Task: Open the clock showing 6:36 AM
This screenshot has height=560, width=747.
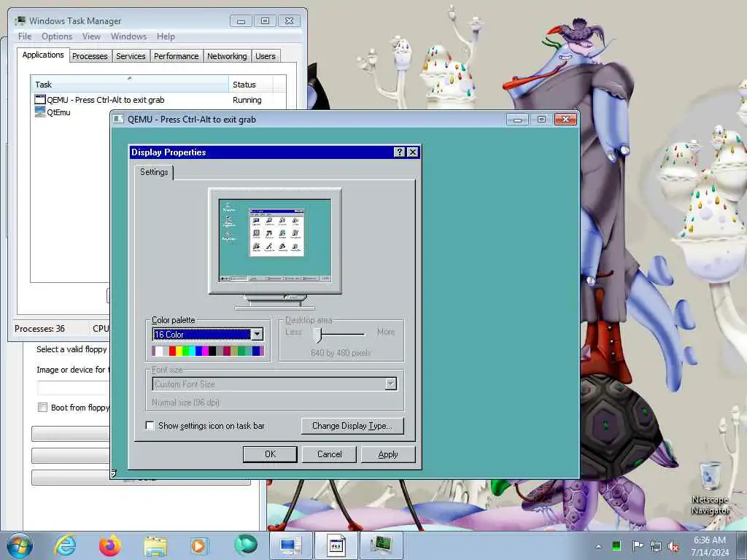Action: click(x=710, y=546)
